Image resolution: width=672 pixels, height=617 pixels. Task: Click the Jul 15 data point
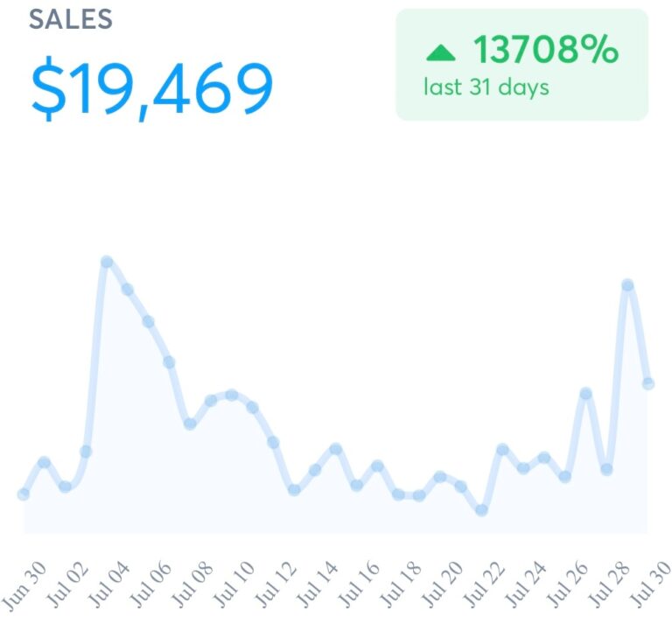click(x=336, y=449)
